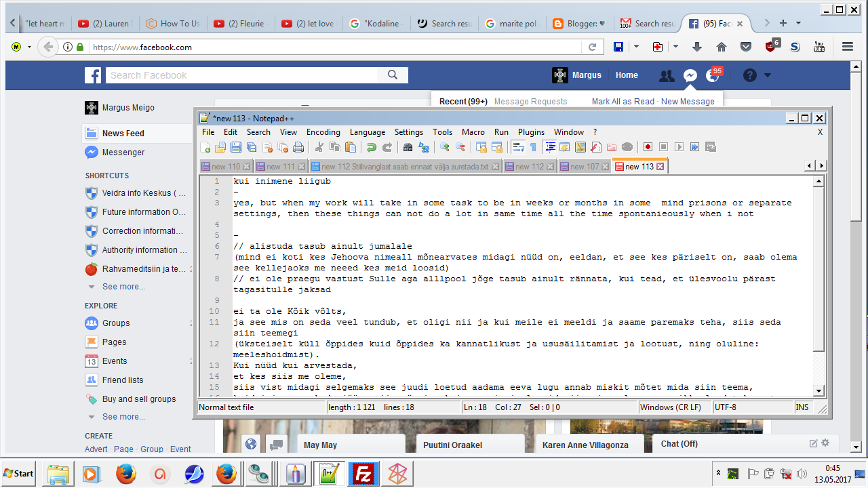Viewport: 868px width, 488px height.
Task: Click the Firefox home icon
Action: [722, 47]
